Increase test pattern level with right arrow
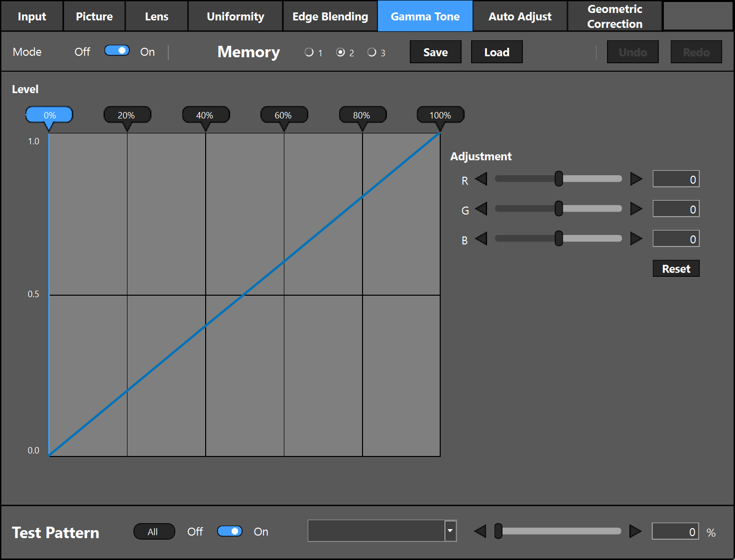735x560 pixels. (x=635, y=531)
